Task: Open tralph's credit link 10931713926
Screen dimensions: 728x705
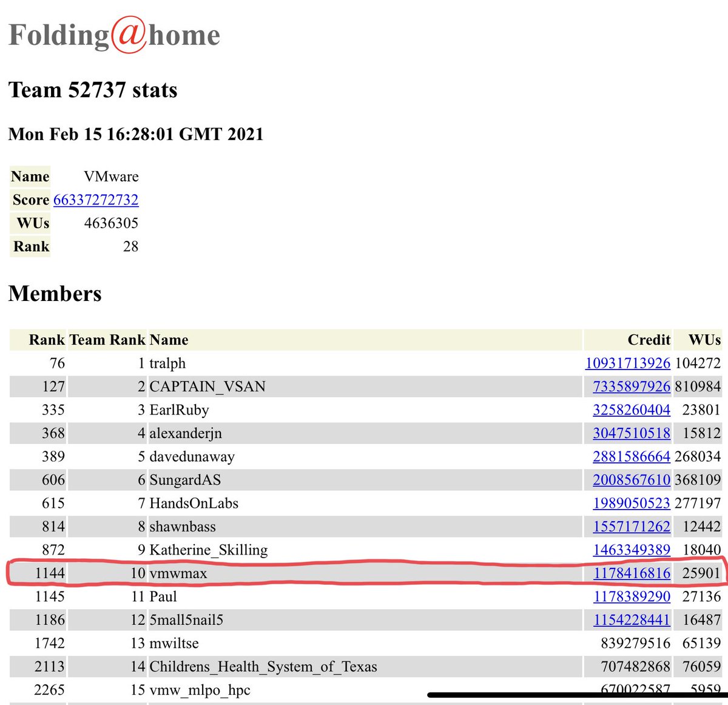Action: click(x=628, y=363)
